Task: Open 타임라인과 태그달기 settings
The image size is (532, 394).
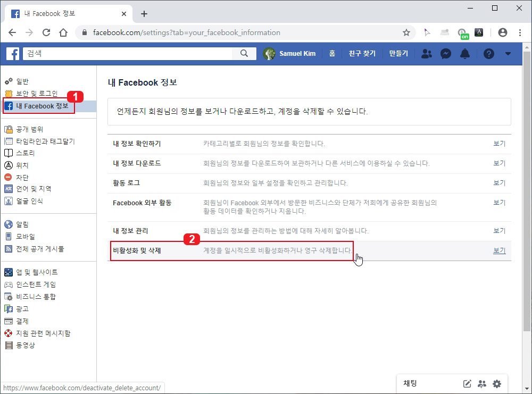Action: pyautogui.click(x=45, y=141)
